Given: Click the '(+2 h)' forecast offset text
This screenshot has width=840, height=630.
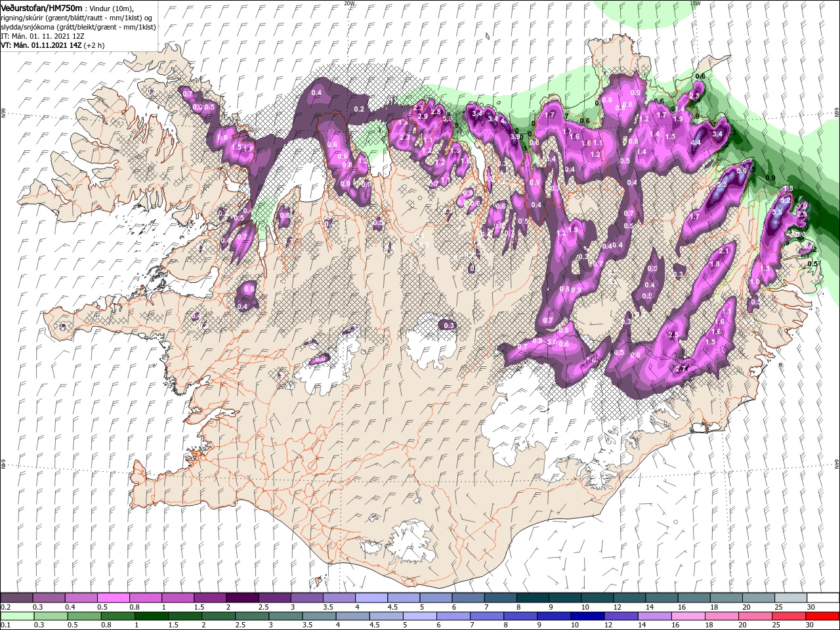Looking at the screenshot, I should [x=94, y=45].
